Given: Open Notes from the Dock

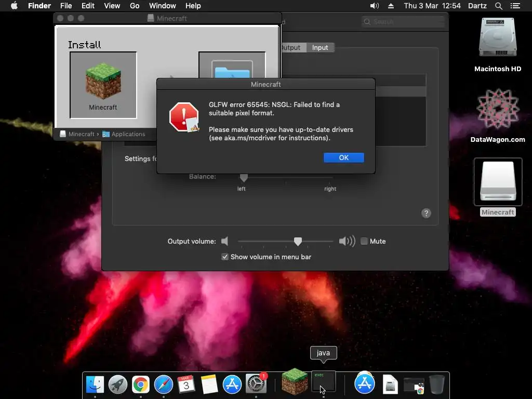Looking at the screenshot, I should [209, 384].
